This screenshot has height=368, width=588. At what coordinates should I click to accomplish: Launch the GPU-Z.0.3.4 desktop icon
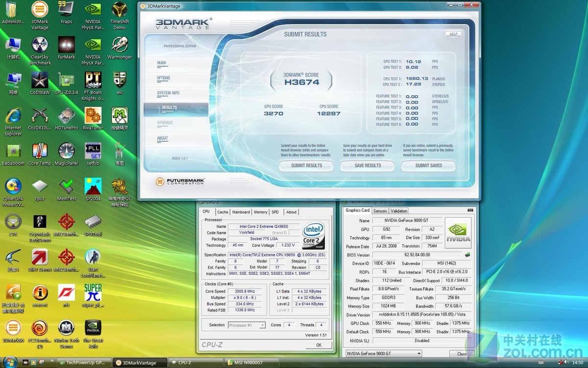click(x=66, y=83)
